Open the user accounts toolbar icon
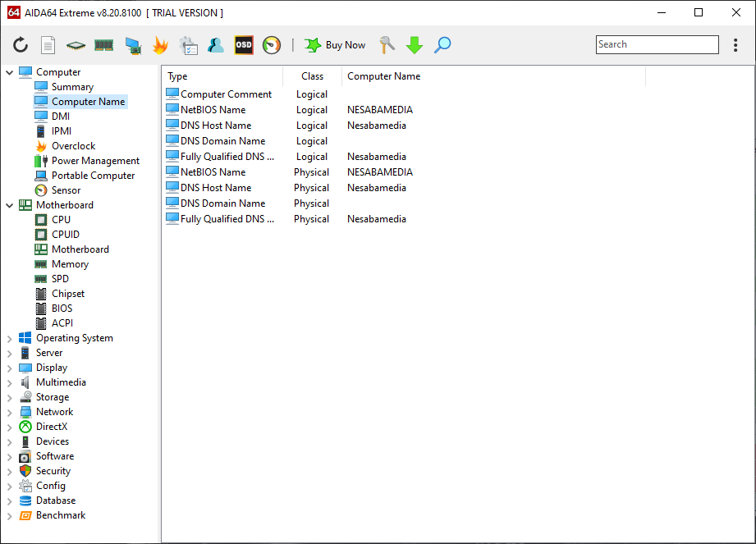Image resolution: width=756 pixels, height=544 pixels. click(216, 45)
